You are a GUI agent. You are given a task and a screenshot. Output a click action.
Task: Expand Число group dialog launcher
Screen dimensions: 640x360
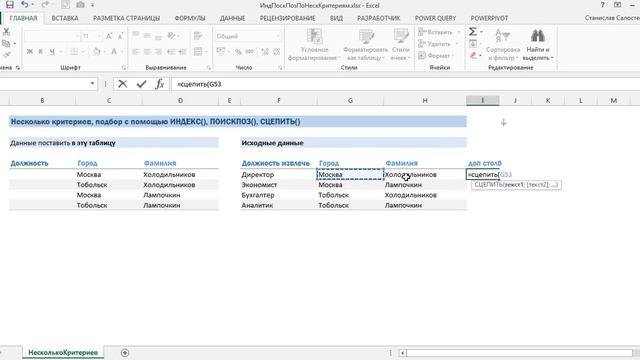[x=280, y=68]
